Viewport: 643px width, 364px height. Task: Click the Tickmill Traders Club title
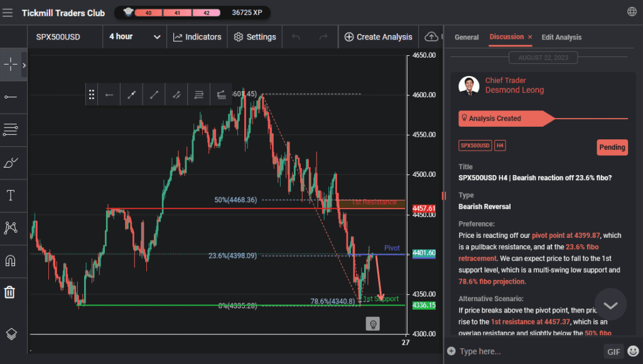pyautogui.click(x=63, y=13)
